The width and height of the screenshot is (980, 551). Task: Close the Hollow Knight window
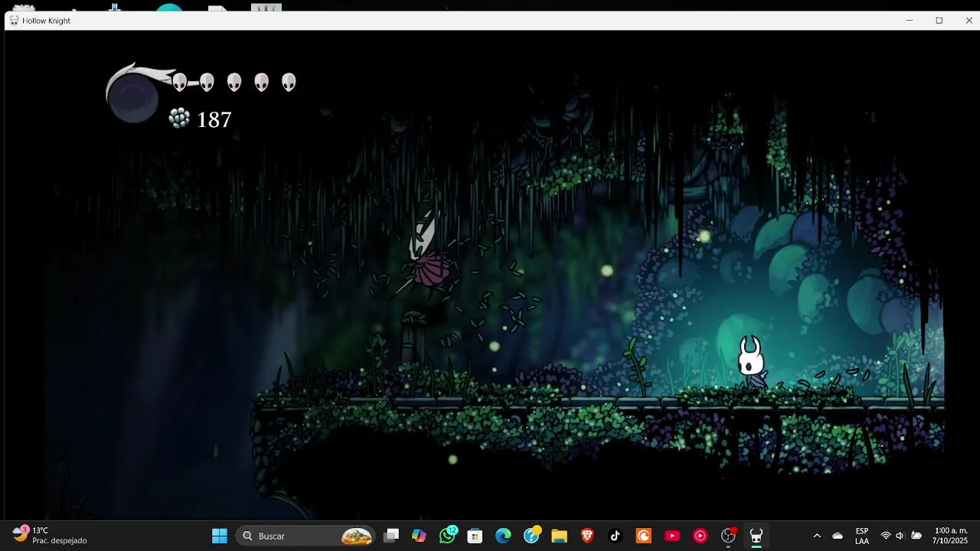click(x=969, y=21)
